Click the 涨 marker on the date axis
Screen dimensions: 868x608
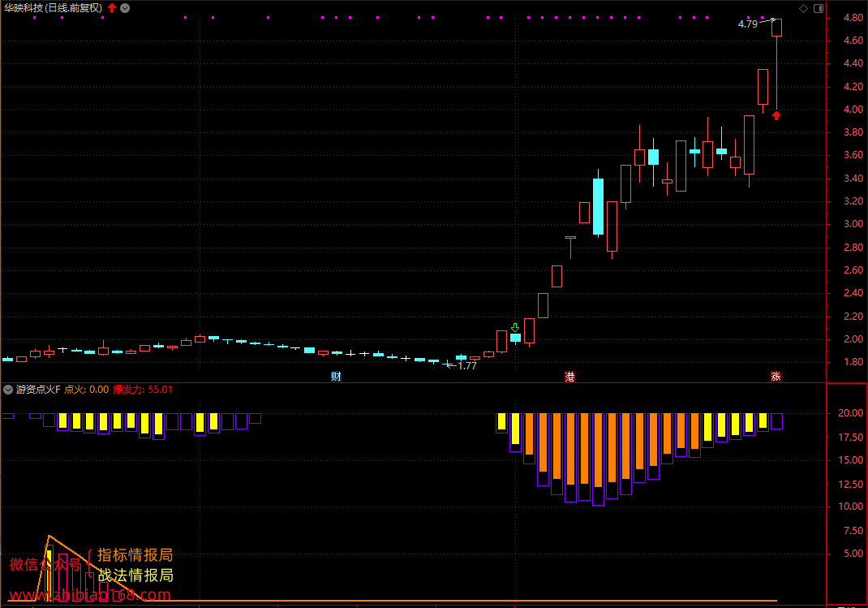click(776, 377)
